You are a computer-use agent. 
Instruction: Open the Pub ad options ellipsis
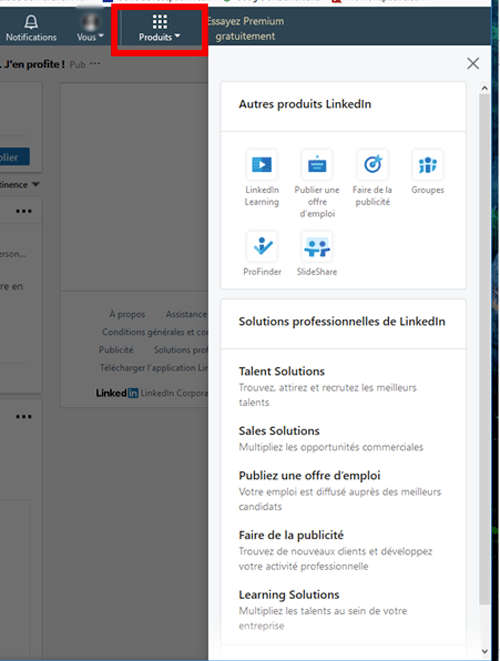95,64
